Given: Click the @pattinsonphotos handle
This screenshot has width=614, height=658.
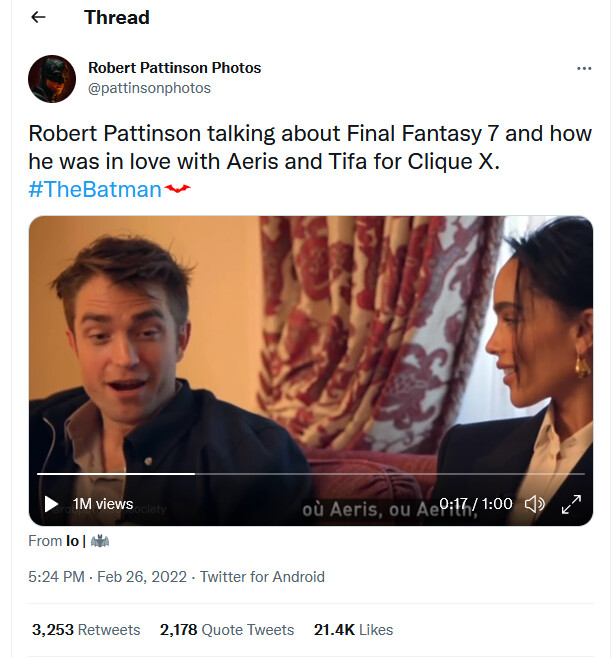Looking at the screenshot, I should point(149,88).
